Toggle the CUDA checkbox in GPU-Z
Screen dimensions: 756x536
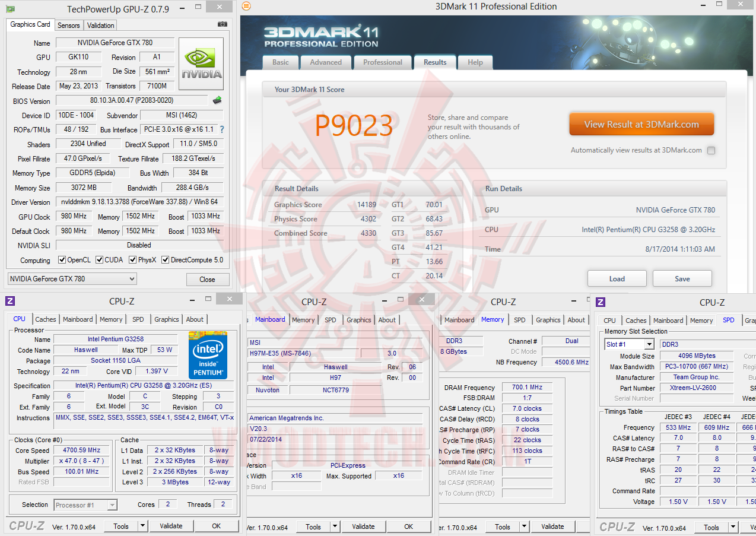pyautogui.click(x=100, y=260)
